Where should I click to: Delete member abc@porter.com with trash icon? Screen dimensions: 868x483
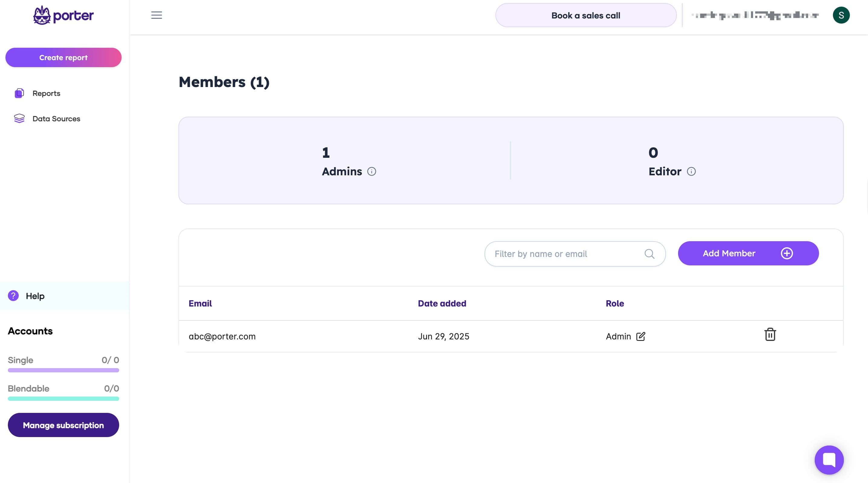(x=770, y=335)
